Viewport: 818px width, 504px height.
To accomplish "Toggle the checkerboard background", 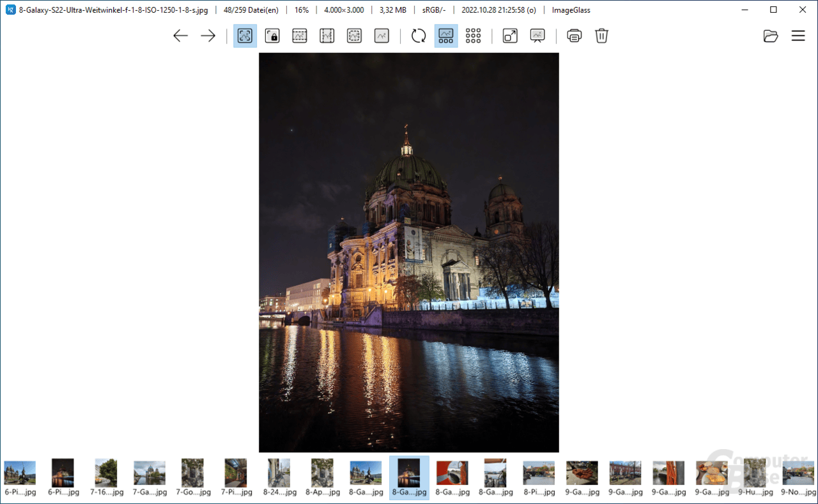I will tap(473, 36).
